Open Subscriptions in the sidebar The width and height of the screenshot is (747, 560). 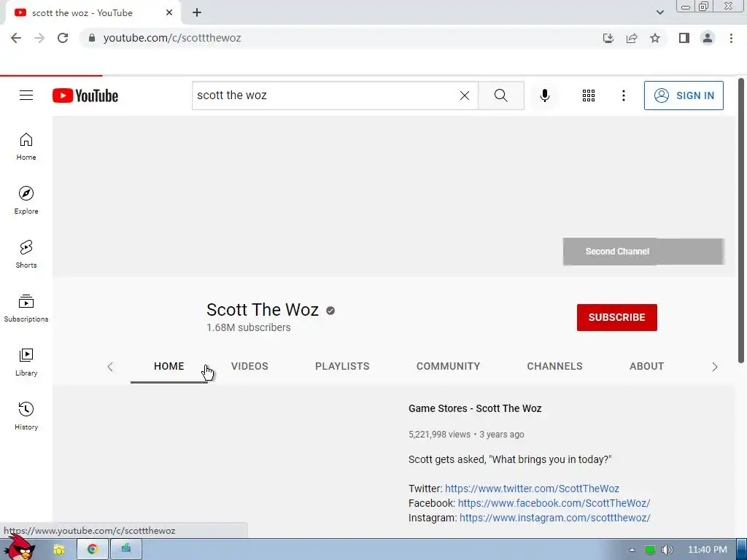pyautogui.click(x=26, y=308)
